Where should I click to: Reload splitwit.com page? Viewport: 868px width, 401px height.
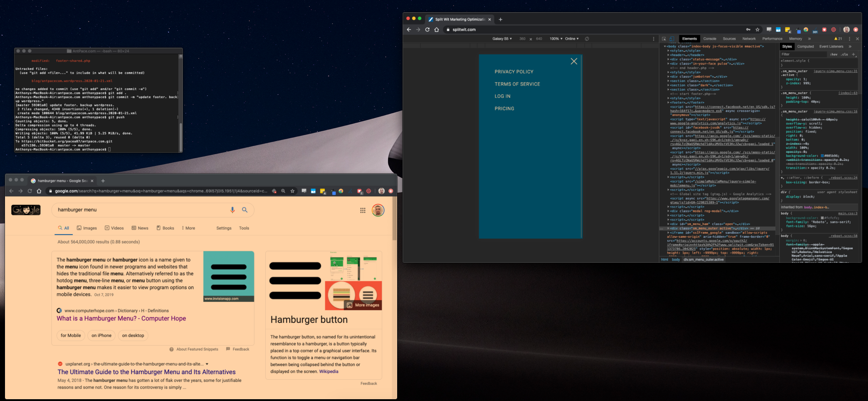(x=427, y=30)
